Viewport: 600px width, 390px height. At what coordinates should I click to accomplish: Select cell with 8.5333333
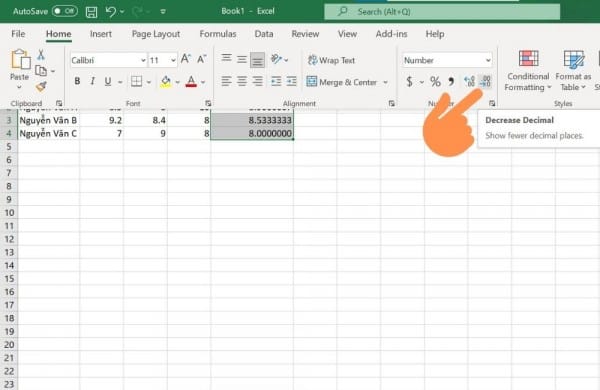[252, 120]
